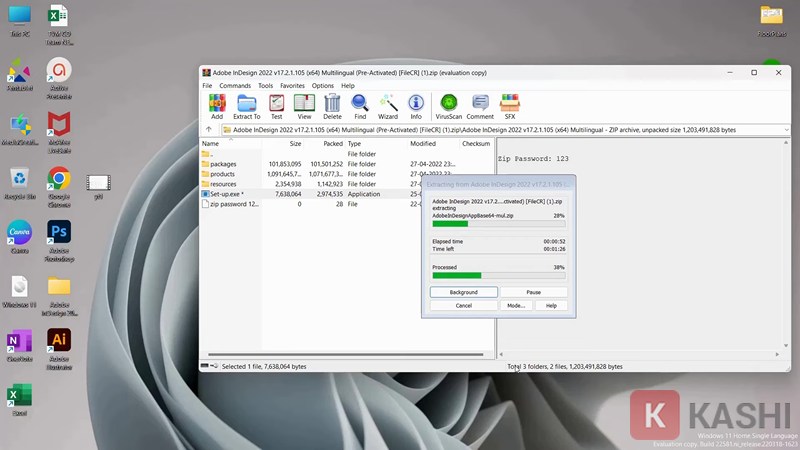Select the video file icon on desktop
The height and width of the screenshot is (450, 800).
tap(98, 187)
